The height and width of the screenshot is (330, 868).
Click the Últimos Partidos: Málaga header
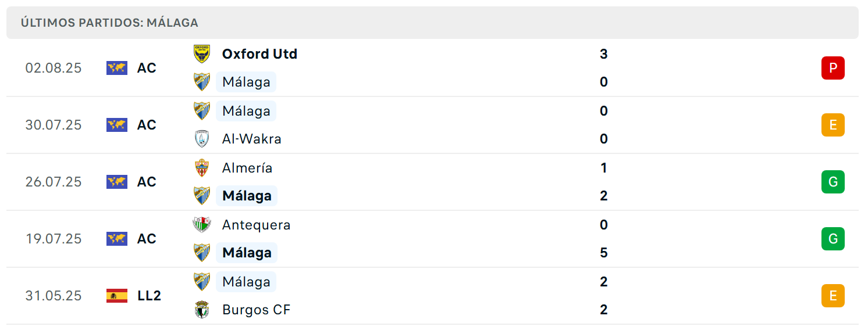(109, 23)
